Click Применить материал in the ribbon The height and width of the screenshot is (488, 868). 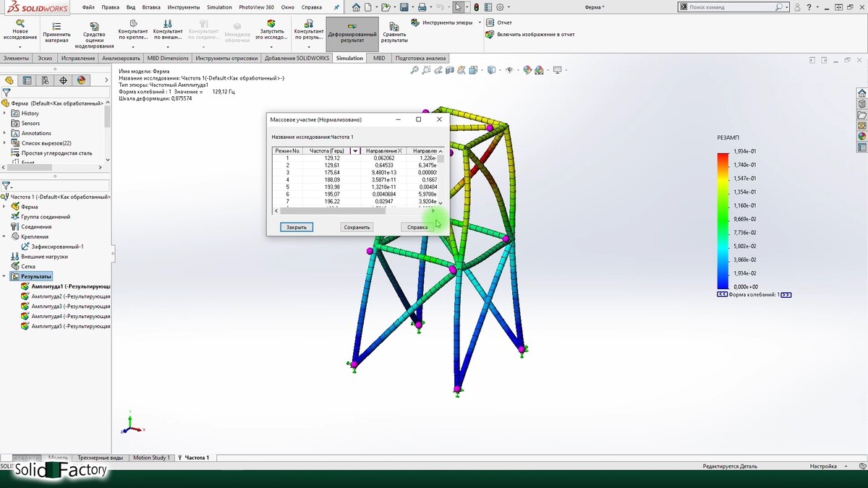56,33
